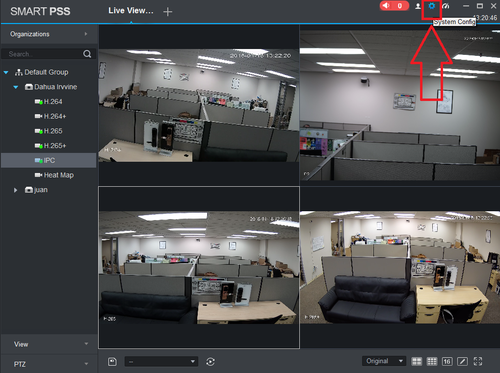Switch to nine-window split layout
This screenshot has height=373, width=500.
432,361
